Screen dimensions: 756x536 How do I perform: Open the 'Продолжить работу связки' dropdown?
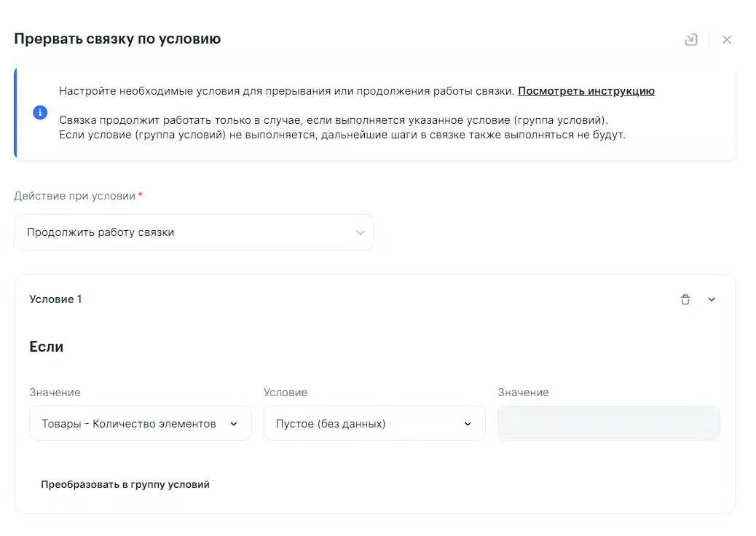coord(194,232)
